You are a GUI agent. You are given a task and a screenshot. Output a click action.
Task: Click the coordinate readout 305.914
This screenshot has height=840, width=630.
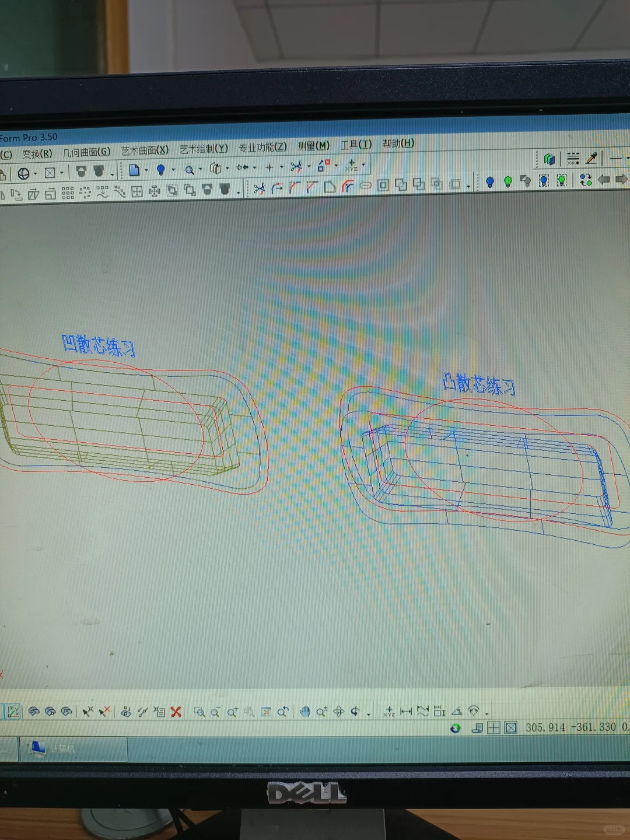pyautogui.click(x=545, y=727)
